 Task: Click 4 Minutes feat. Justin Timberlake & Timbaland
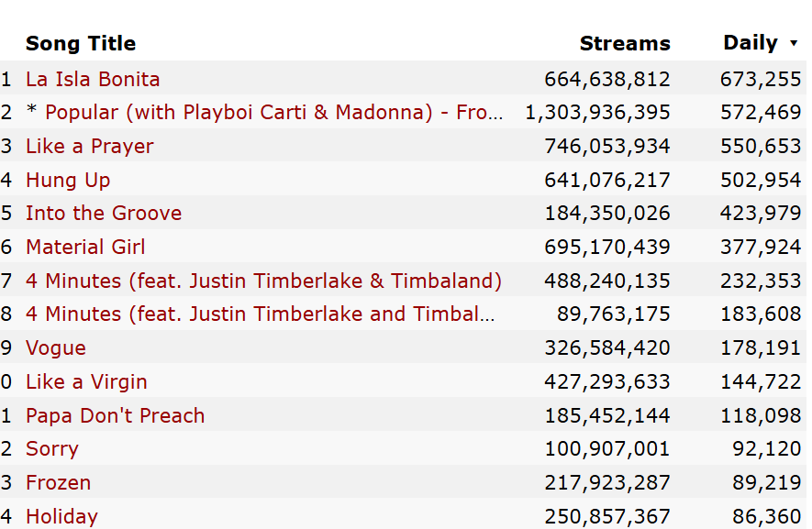point(263,281)
